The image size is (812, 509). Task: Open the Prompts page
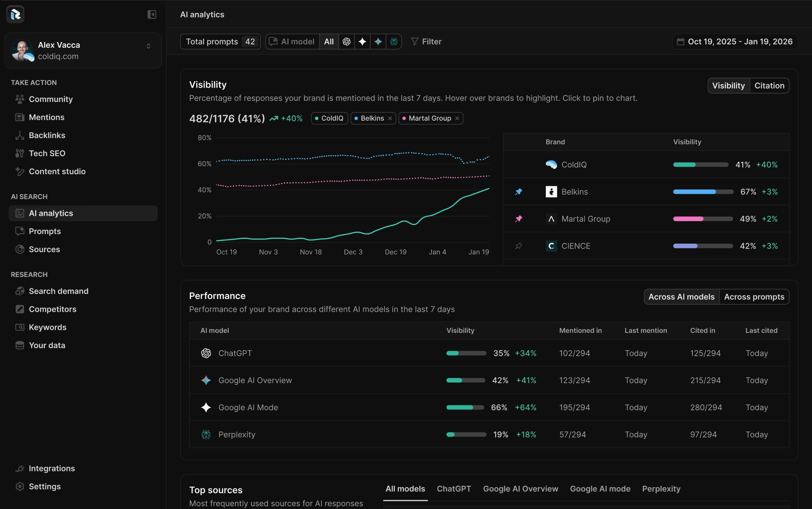(x=83, y=231)
